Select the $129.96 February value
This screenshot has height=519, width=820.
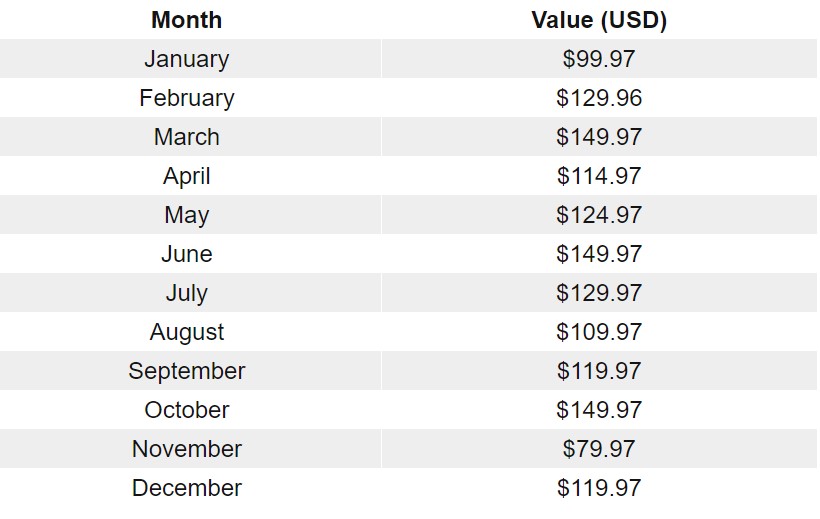[x=599, y=98]
